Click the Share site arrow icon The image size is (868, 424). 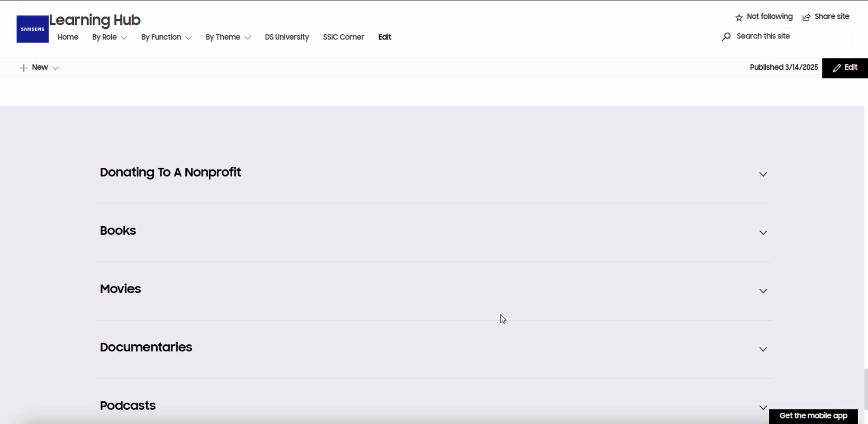[807, 17]
